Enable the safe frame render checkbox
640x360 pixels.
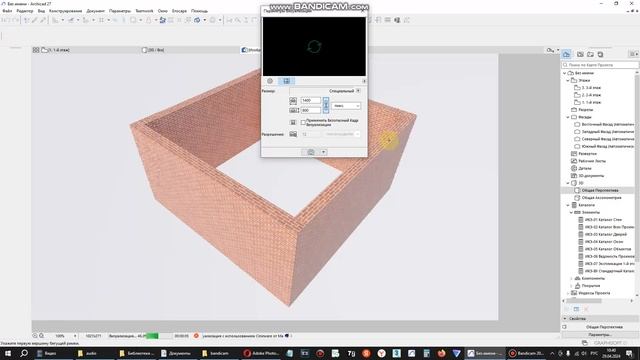[303, 122]
